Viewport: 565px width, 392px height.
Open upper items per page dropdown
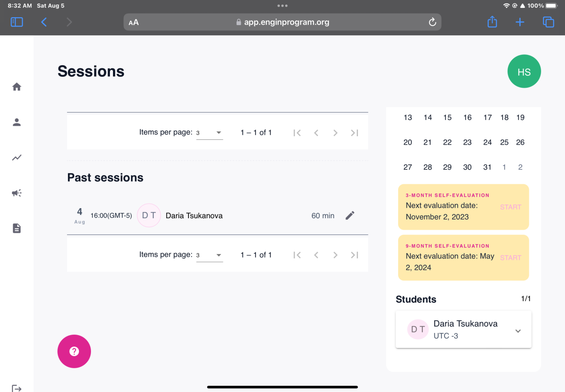pyautogui.click(x=210, y=133)
